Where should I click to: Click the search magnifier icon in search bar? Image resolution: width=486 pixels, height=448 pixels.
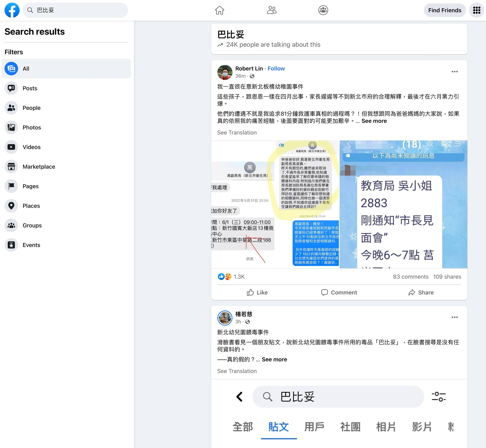tap(30, 10)
